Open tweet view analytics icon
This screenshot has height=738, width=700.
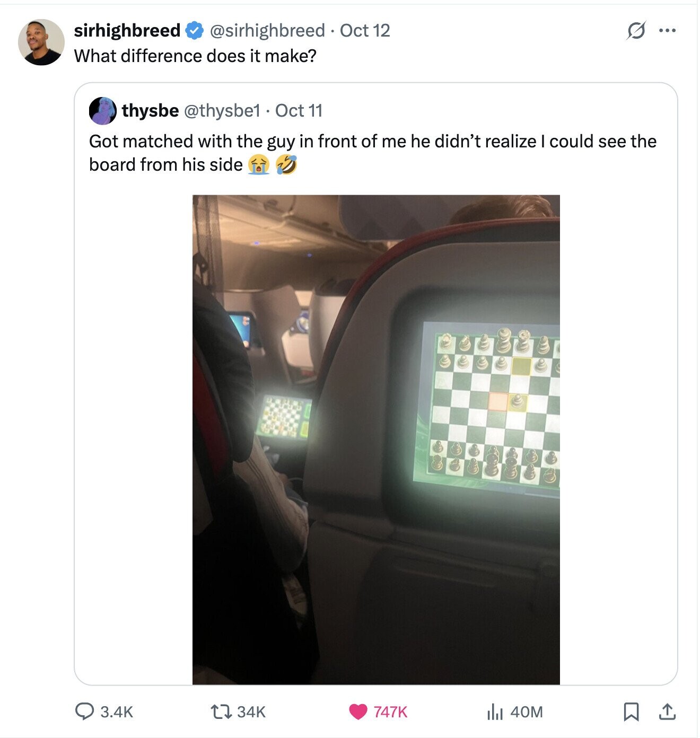point(494,711)
